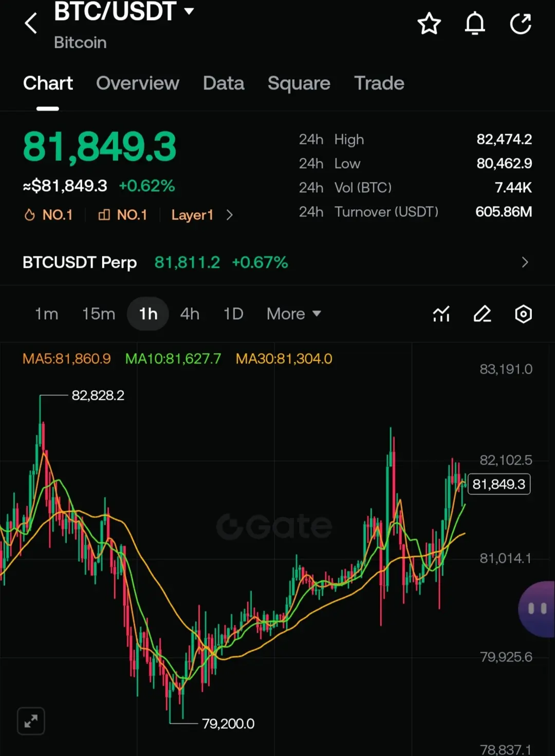This screenshot has height=756, width=555.
Task: Add BTC/USDT to favorites with star
Action: (x=429, y=24)
